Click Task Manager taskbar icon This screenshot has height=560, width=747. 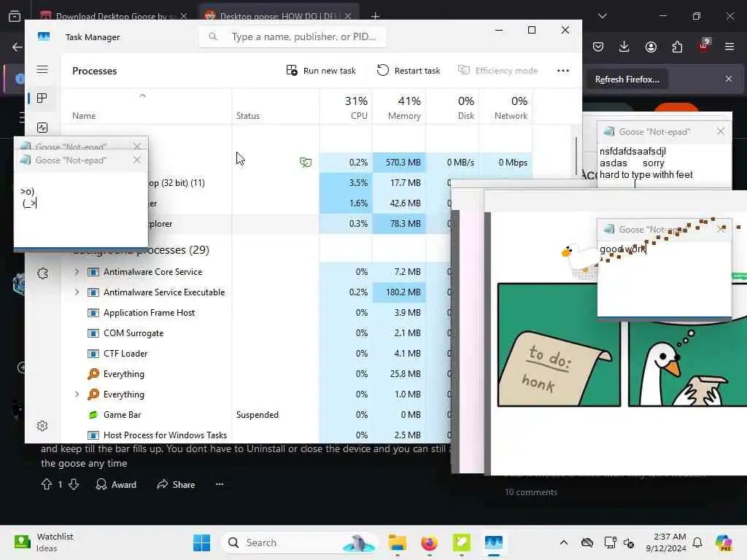[494, 542]
